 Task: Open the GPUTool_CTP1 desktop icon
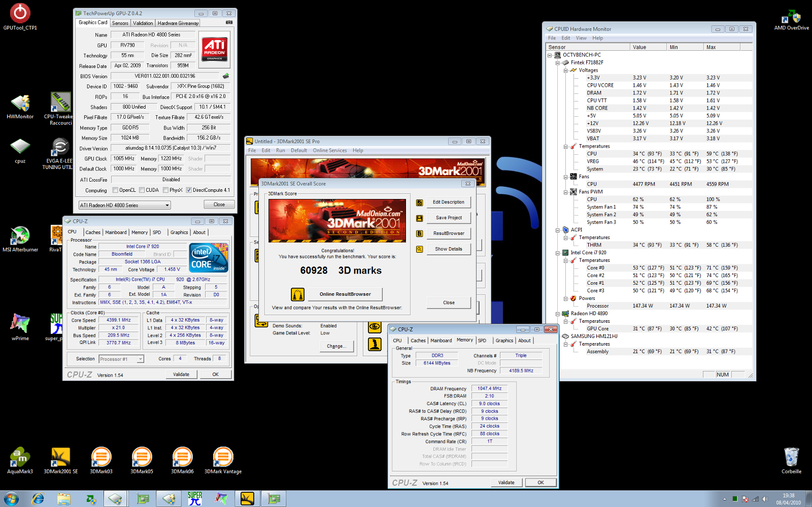pos(20,17)
